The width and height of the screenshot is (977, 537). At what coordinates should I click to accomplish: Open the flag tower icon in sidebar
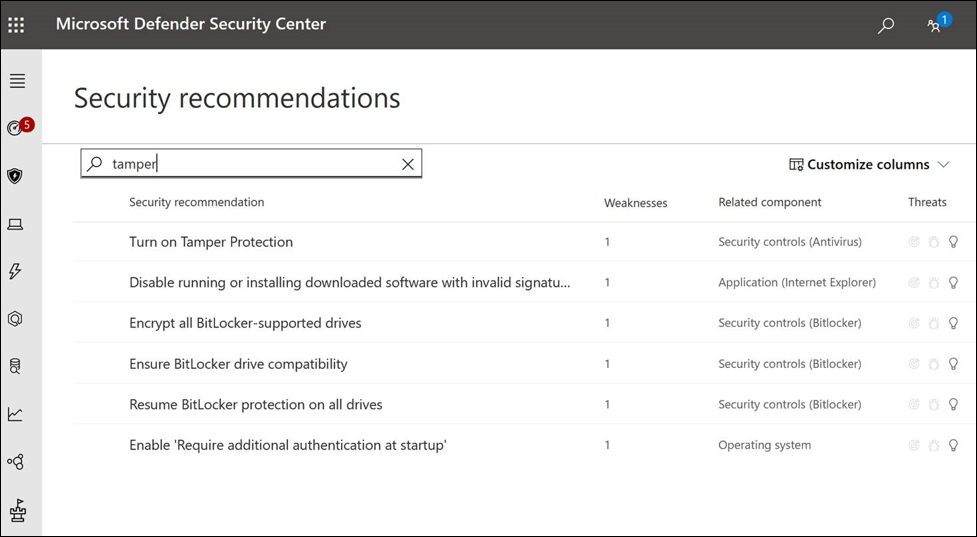point(17,510)
